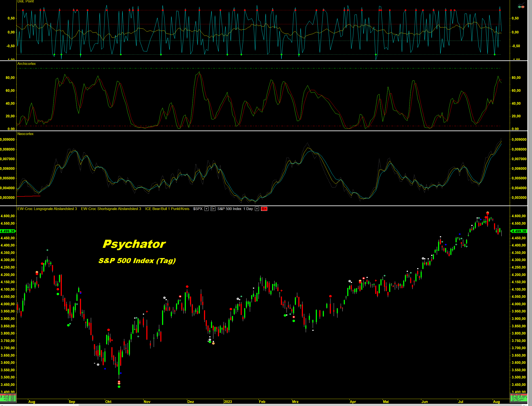Click the EW-Croc Longsignale Abstandstest 3 label

pos(47,209)
